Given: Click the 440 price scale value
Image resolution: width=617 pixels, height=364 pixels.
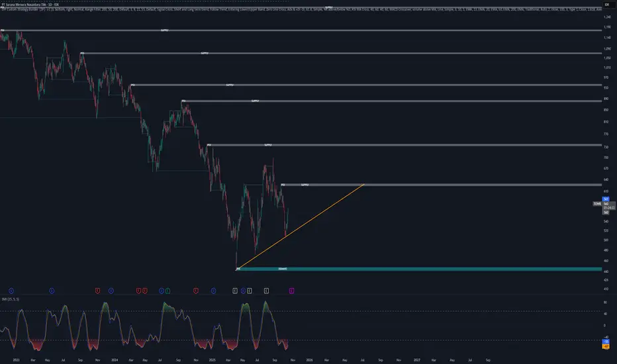Looking at the screenshot, I should pyautogui.click(x=606, y=271).
